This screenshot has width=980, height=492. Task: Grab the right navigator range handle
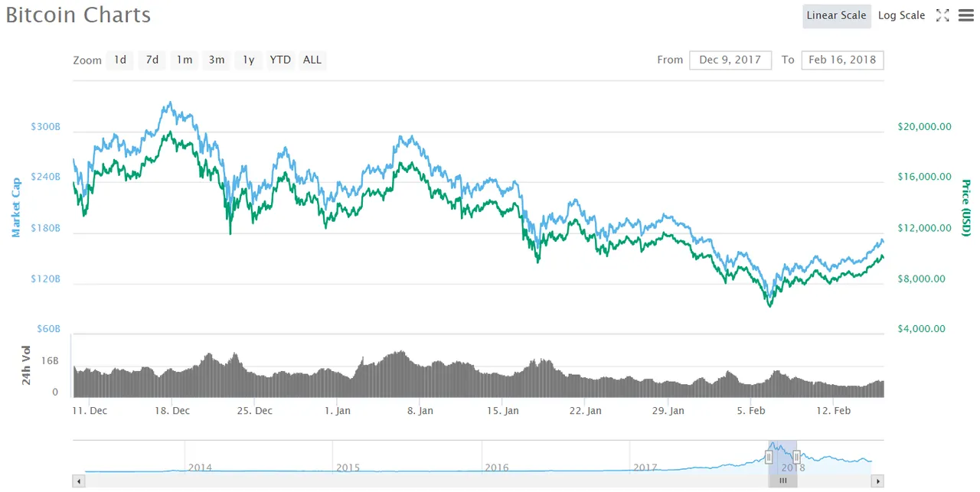click(796, 457)
